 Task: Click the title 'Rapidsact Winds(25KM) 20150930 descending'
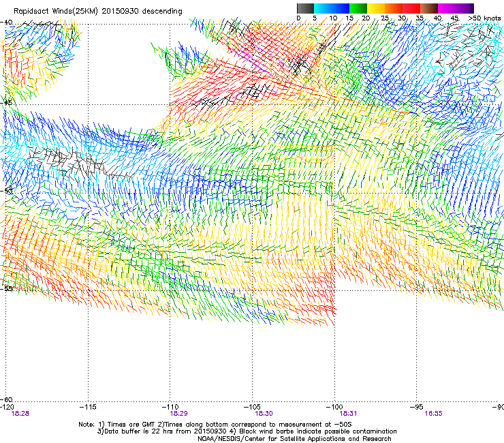pos(98,12)
